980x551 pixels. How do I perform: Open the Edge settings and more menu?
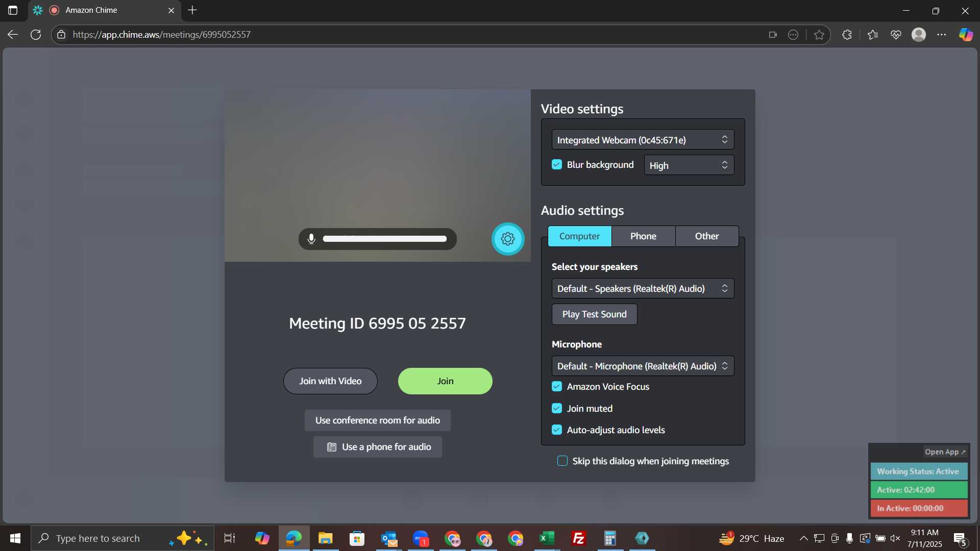(942, 35)
